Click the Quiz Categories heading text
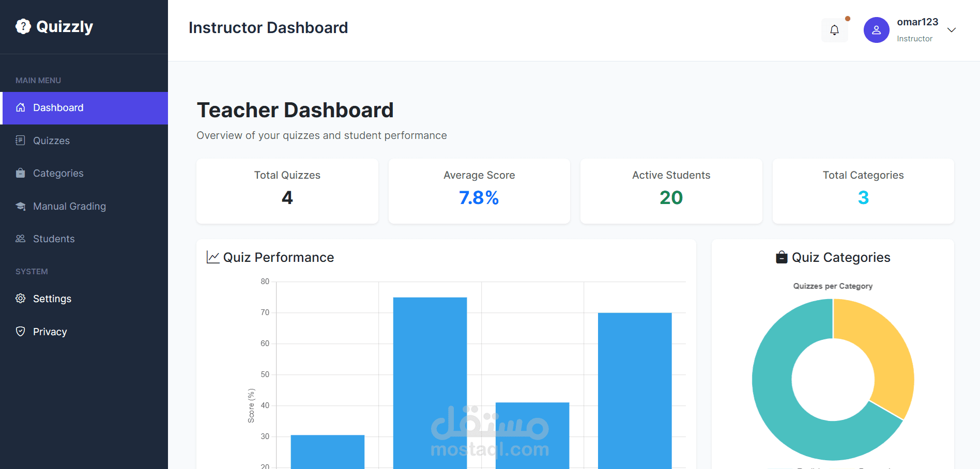Screen dimensions: 980x469 [x=841, y=257]
